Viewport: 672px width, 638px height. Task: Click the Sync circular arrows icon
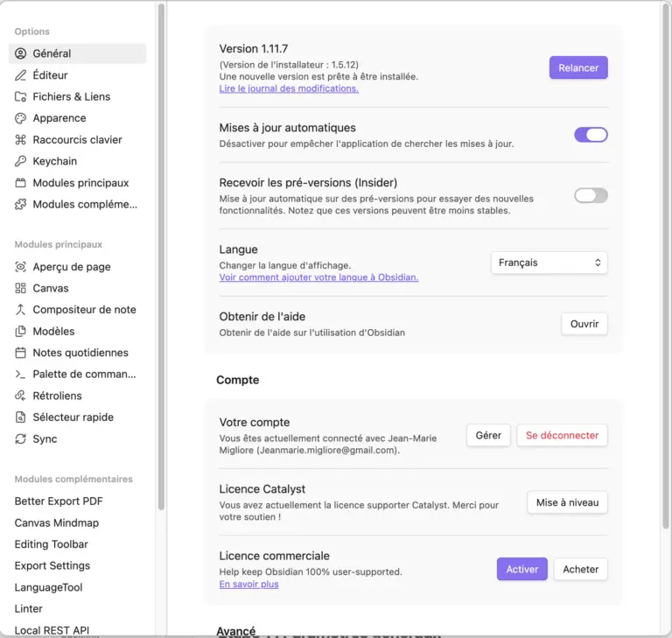pos(21,439)
